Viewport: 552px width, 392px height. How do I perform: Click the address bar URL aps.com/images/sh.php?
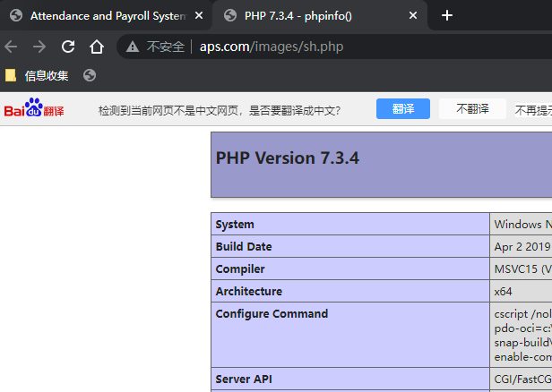pyautogui.click(x=272, y=47)
